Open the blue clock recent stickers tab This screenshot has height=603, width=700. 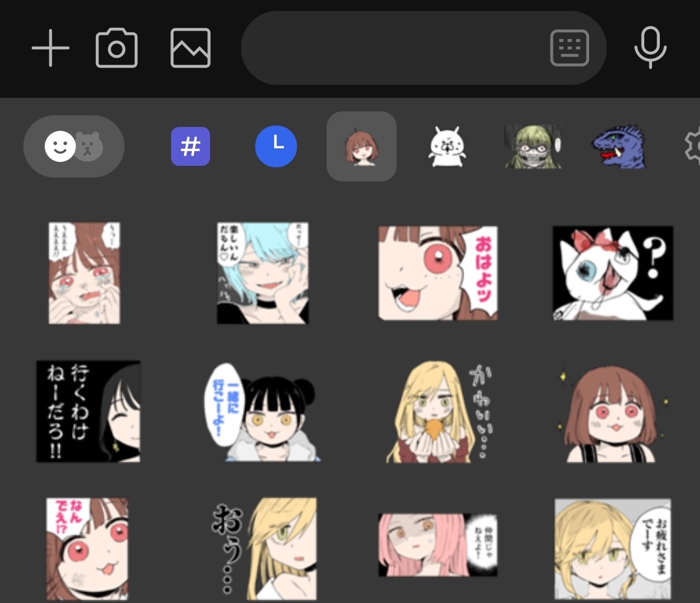[276, 146]
